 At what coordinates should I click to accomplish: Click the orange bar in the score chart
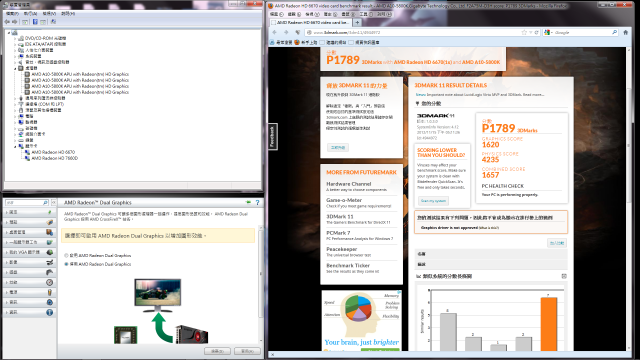tap(549, 324)
